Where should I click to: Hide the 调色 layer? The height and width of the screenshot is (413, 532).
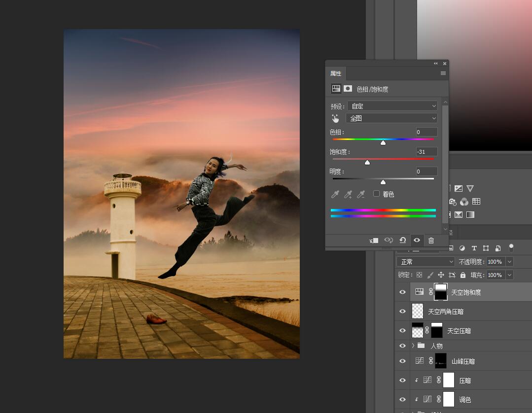click(402, 399)
